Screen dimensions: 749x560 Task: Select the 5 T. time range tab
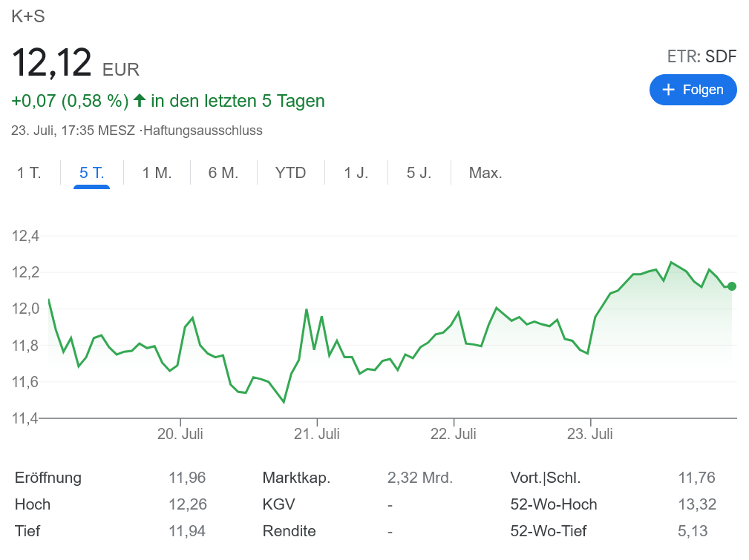92,172
